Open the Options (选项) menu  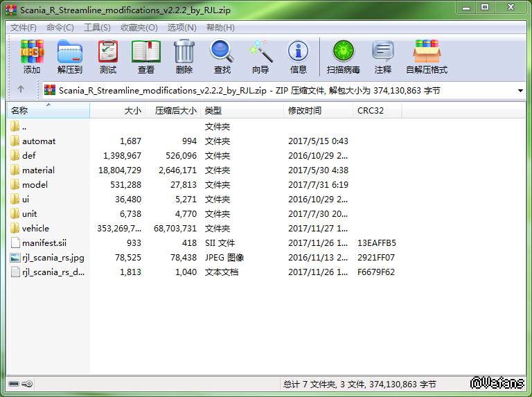(180, 28)
